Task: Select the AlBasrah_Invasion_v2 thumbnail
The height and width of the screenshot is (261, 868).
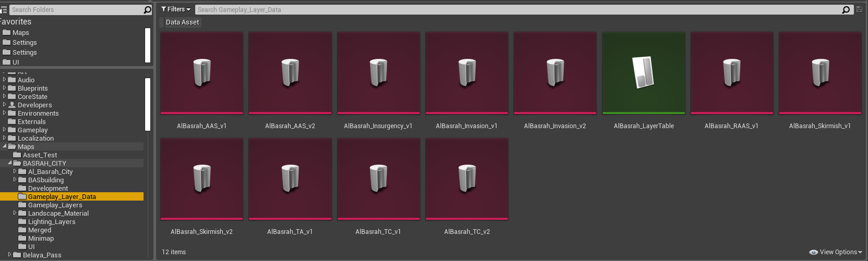Action: [x=555, y=73]
